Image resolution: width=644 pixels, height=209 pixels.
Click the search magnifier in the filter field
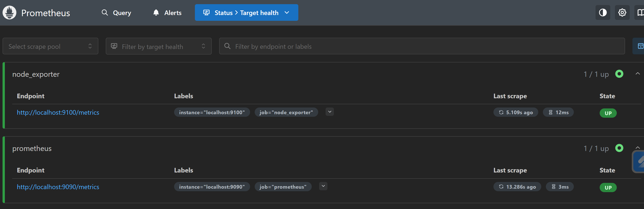click(227, 46)
